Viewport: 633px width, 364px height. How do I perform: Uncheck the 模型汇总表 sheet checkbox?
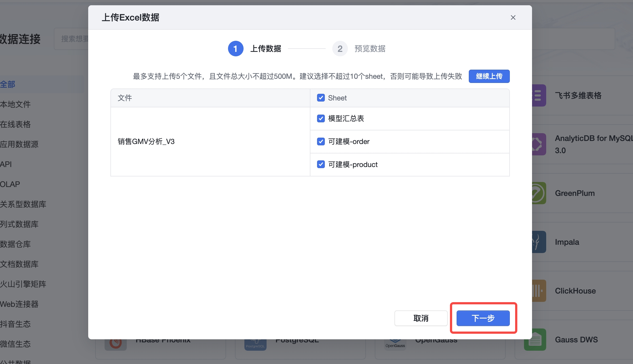[x=321, y=118]
